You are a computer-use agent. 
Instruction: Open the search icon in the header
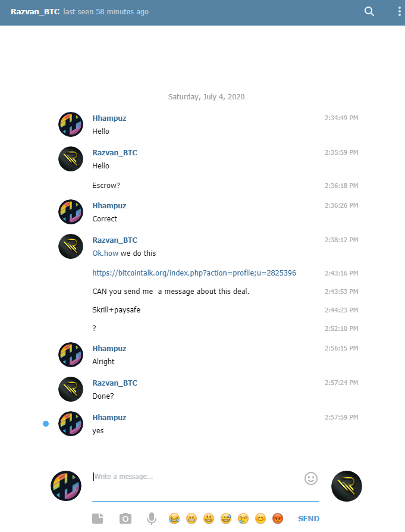(369, 11)
